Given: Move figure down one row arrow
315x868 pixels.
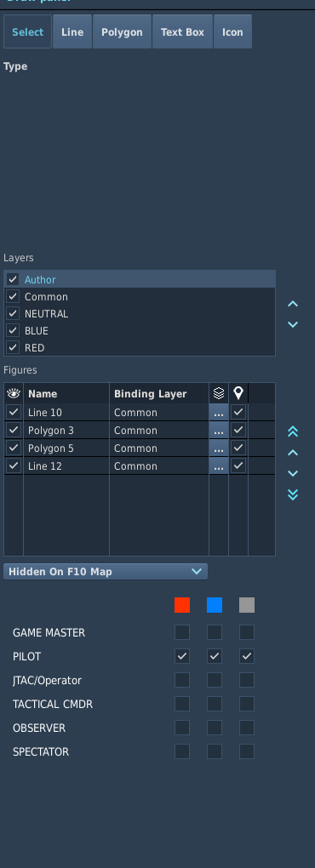Looking at the screenshot, I should pos(293,473).
